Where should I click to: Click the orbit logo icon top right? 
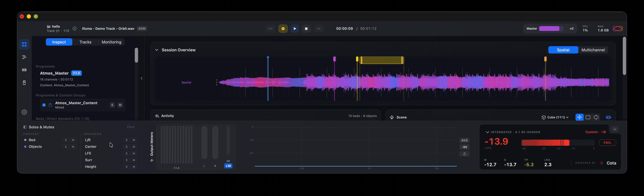(617, 29)
